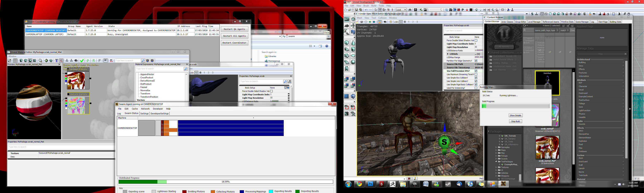Open the Build menu in UDK
This screenshot has height=193, width=644.
pyautogui.click(x=374, y=6)
